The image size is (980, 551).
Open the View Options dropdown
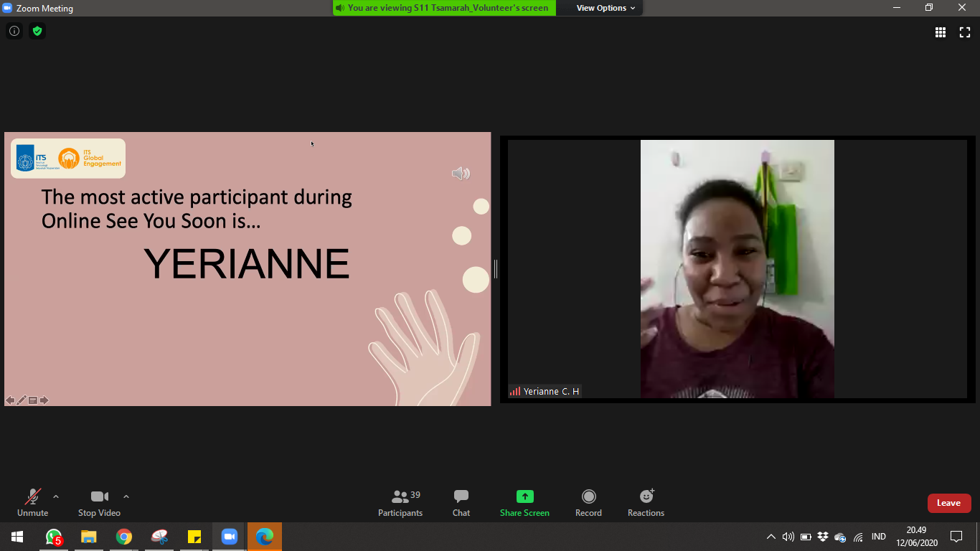[606, 8]
